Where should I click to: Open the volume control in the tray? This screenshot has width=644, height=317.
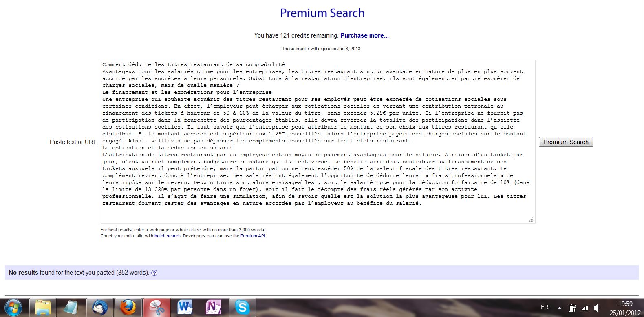coord(597,308)
